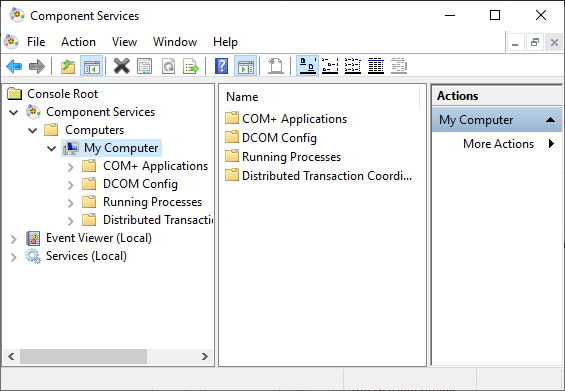Image resolution: width=565 pixels, height=391 pixels.
Task: Select Distributed Transaction Coordi... list item
Action: click(327, 176)
